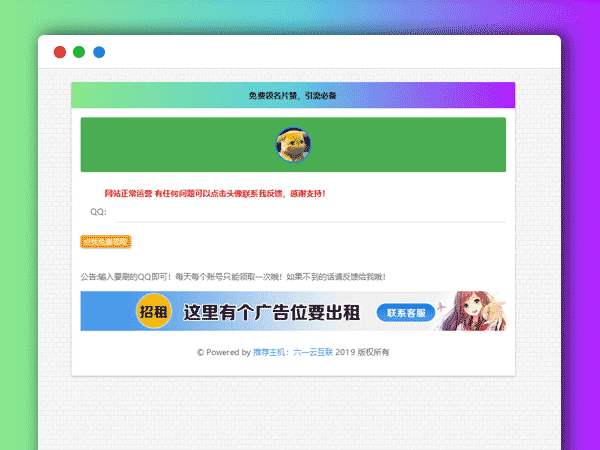
Task: Click the red 网站正常运营 notice text
Action: tap(214, 193)
